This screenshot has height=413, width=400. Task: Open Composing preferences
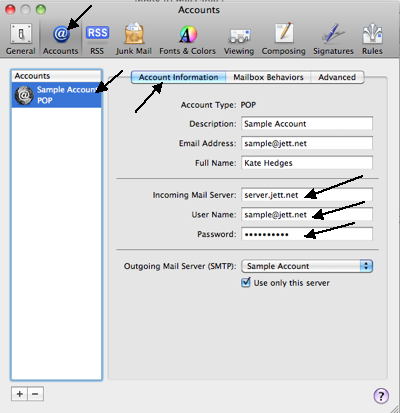(284, 39)
